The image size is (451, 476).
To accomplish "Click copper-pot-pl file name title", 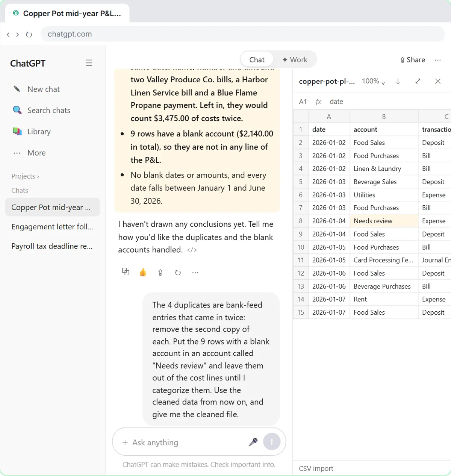I will pos(327,81).
